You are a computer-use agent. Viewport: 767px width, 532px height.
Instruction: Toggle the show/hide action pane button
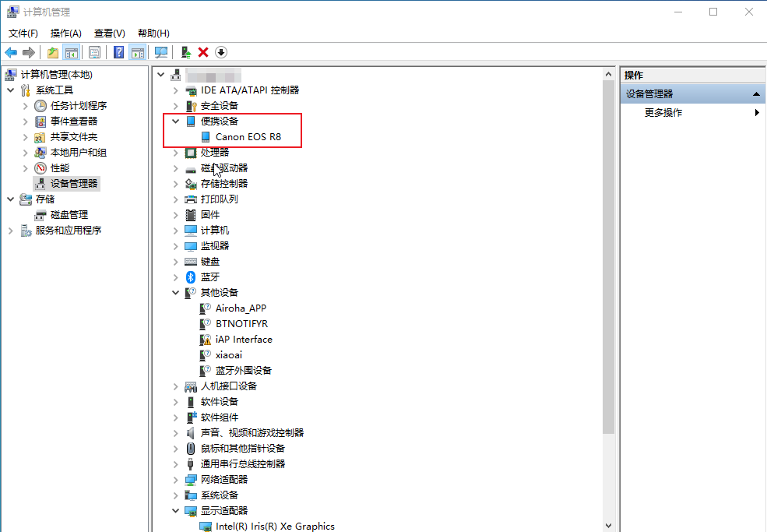138,52
